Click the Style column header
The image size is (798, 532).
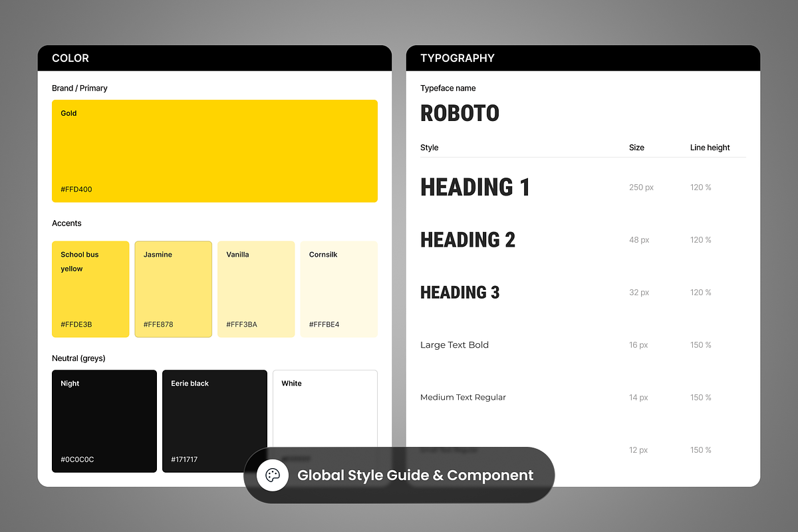430,148
